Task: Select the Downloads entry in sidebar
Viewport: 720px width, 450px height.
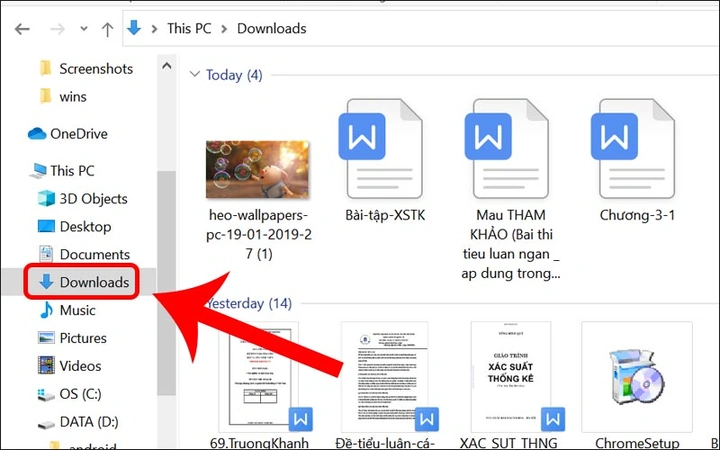Action: 81,282
